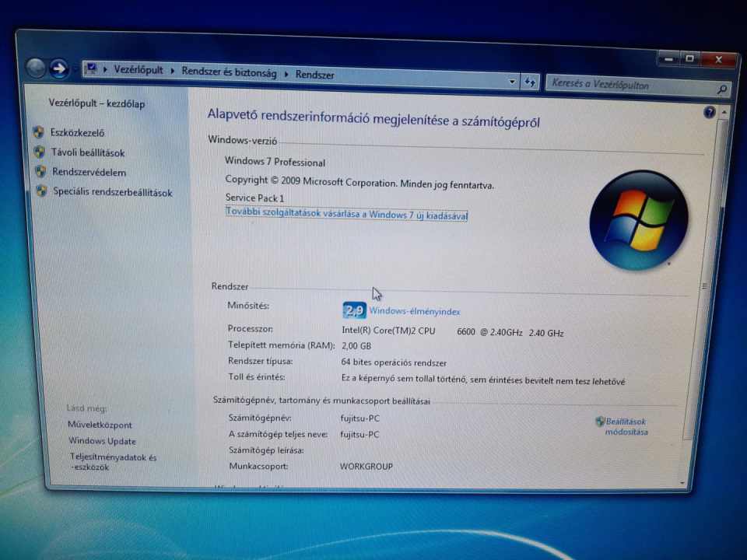The image size is (747, 560).
Task: Click the Windows 7 Professional text
Action: tap(275, 162)
